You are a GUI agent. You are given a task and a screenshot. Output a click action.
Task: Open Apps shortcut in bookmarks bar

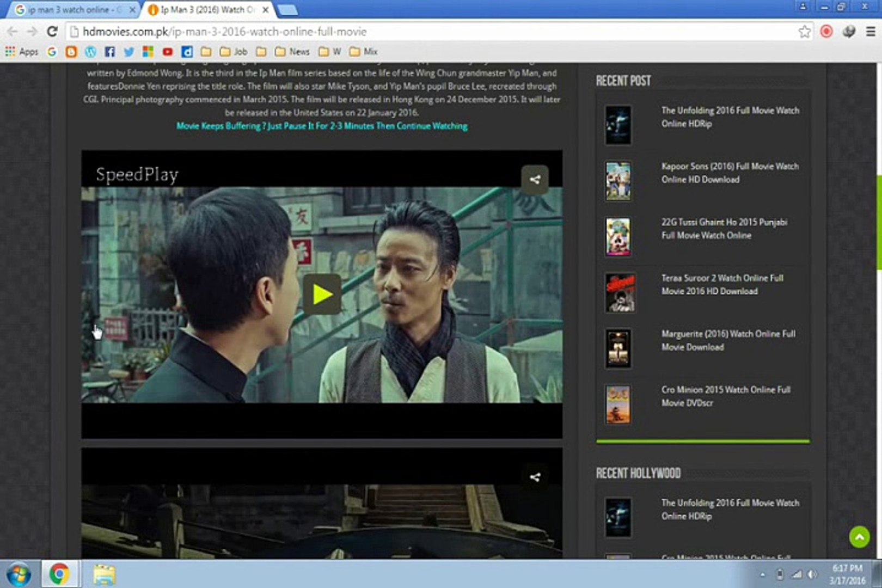click(x=22, y=52)
